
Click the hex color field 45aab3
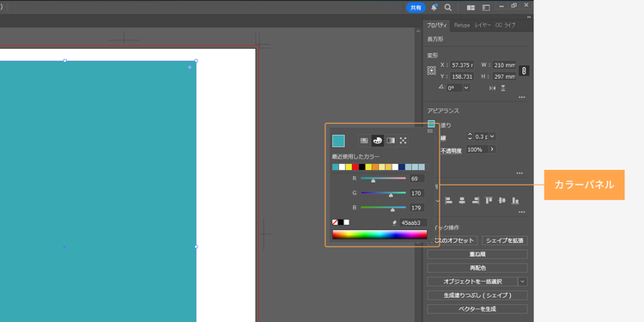(413, 222)
